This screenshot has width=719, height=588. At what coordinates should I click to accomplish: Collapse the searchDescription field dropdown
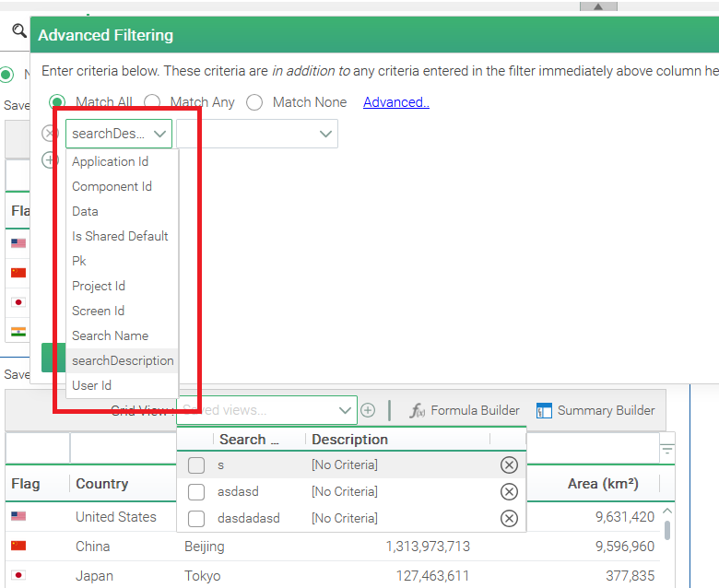tap(160, 134)
